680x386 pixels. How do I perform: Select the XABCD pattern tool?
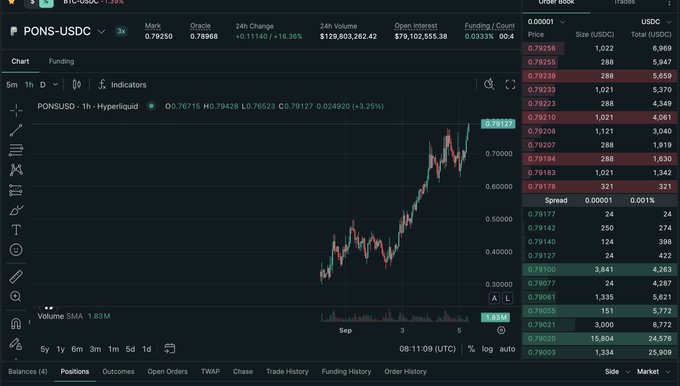click(x=16, y=170)
